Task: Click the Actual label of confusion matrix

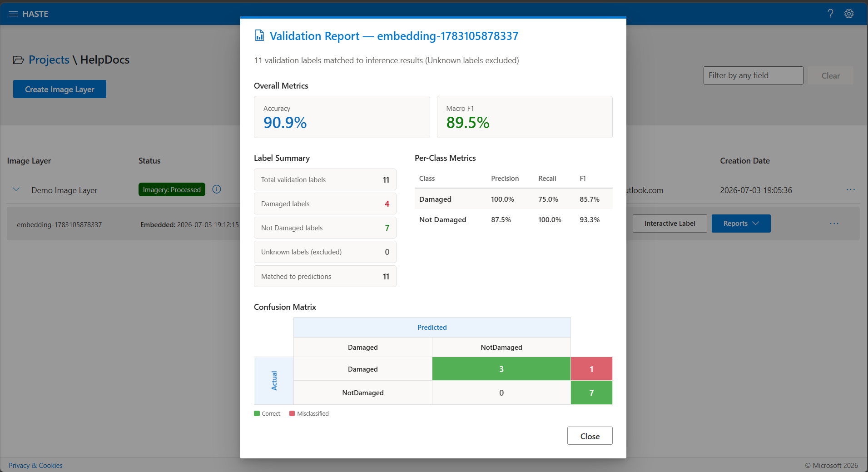Action: 274,381
